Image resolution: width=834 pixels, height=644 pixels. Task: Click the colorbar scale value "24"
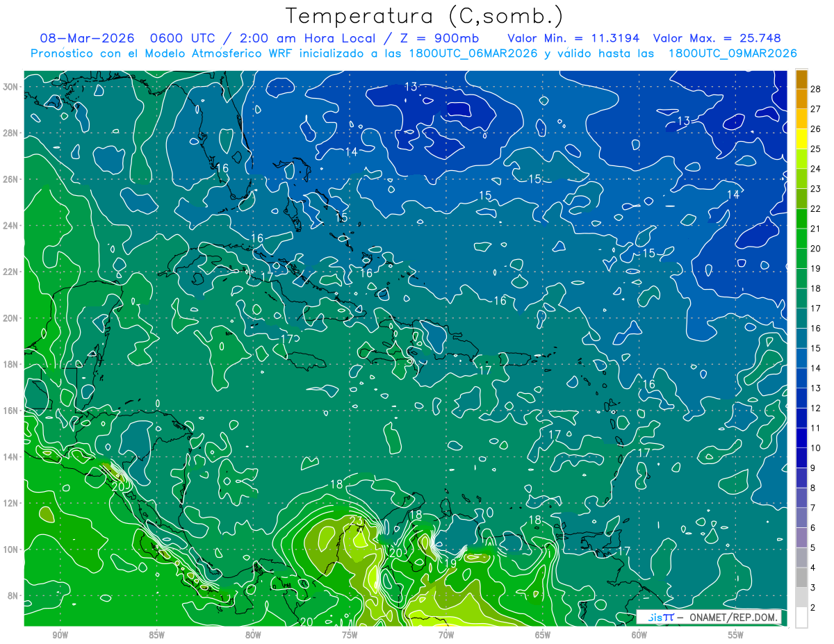coord(816,168)
